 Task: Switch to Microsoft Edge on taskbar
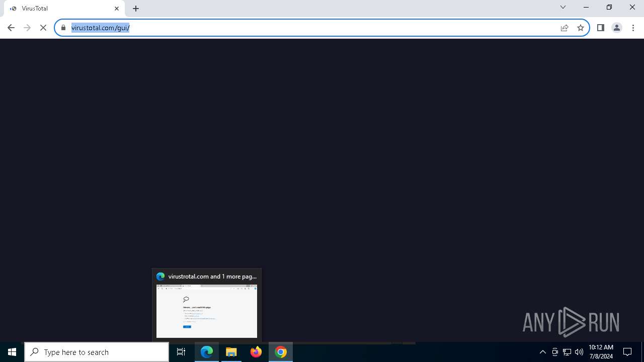click(207, 352)
